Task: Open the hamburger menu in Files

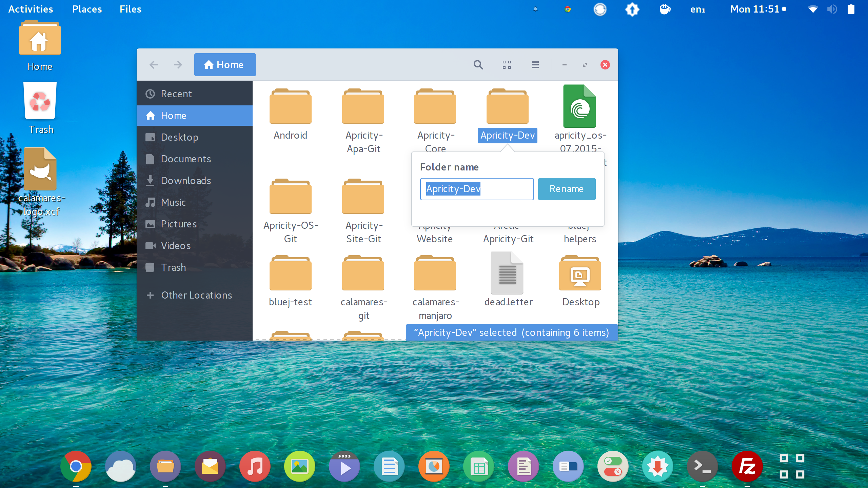Action: 535,65
